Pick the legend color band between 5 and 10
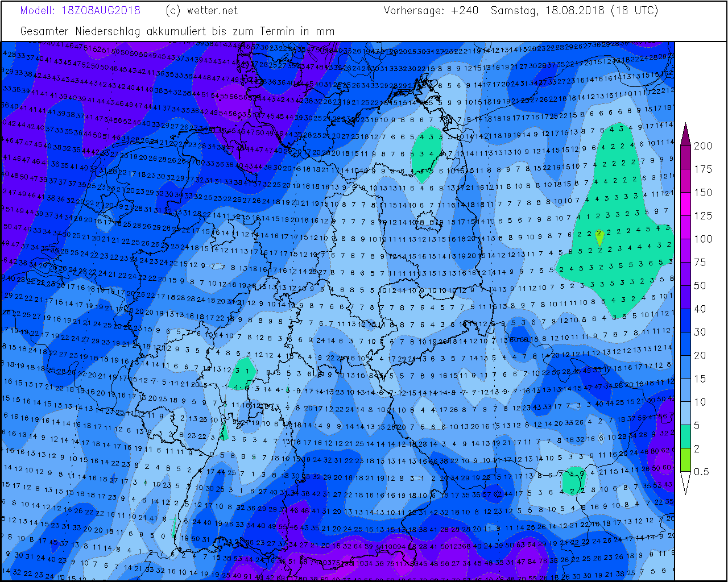 pyautogui.click(x=686, y=414)
